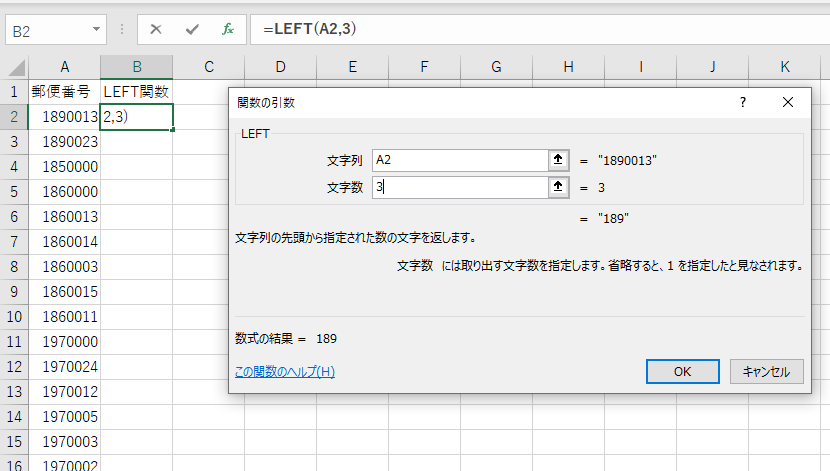The height and width of the screenshot is (471, 830).
Task: Select column E header
Action: [353, 67]
